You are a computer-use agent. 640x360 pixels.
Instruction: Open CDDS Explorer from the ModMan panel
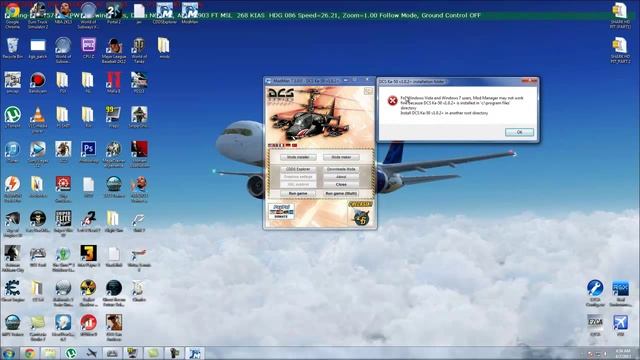[x=298, y=169]
